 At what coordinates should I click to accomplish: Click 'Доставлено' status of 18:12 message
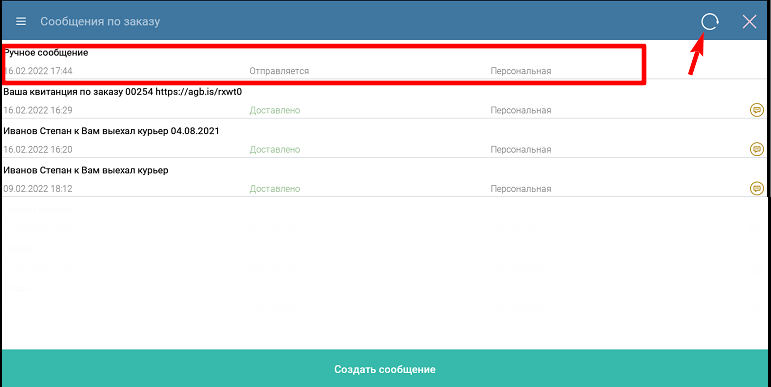pos(274,189)
